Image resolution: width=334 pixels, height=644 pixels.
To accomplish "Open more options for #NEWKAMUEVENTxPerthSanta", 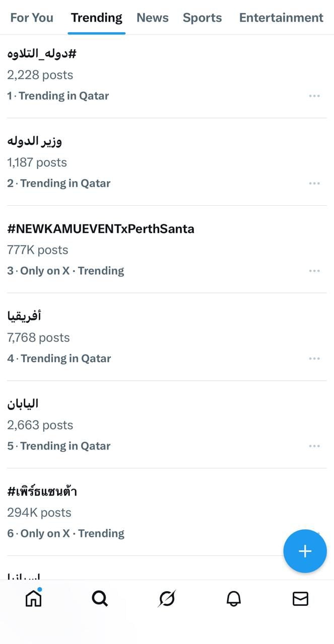I will pyautogui.click(x=314, y=271).
